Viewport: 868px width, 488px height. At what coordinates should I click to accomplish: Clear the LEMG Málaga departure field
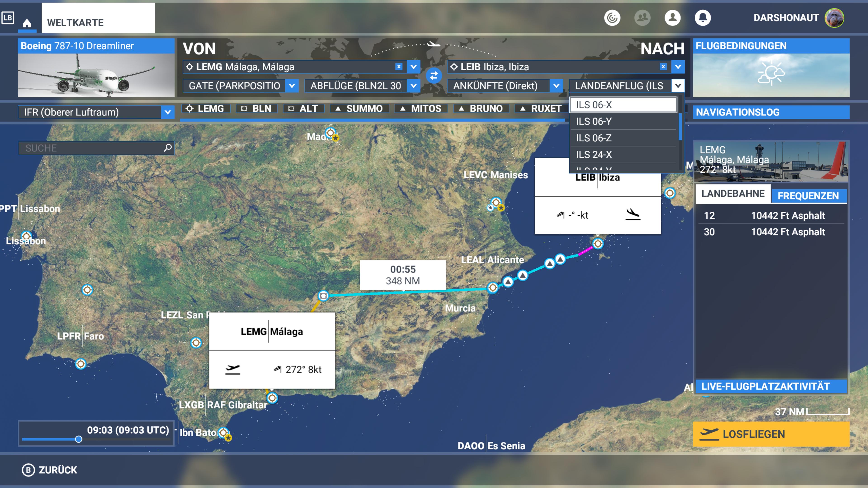(399, 67)
